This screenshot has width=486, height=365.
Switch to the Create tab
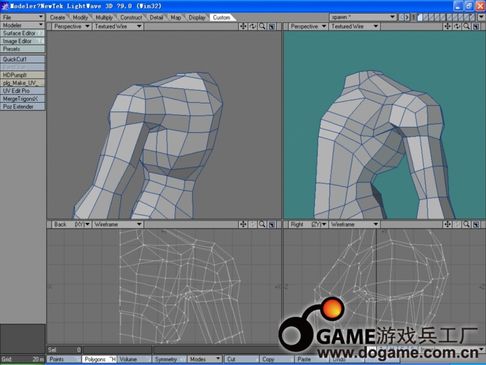pos(57,17)
